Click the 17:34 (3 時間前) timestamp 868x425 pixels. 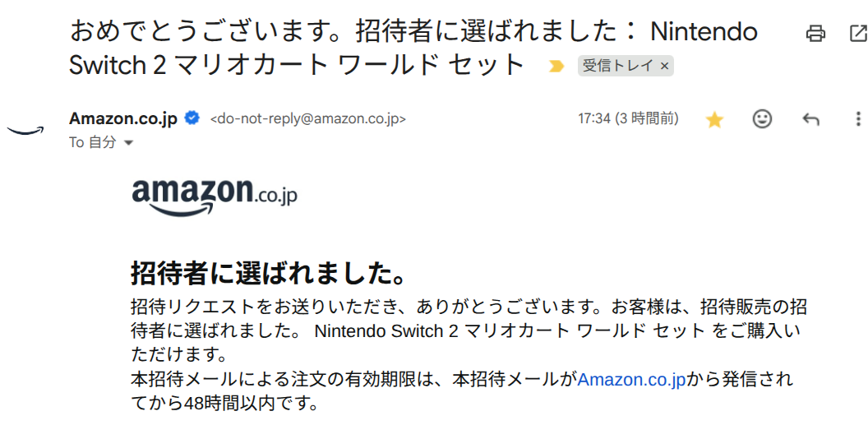pyautogui.click(x=628, y=118)
